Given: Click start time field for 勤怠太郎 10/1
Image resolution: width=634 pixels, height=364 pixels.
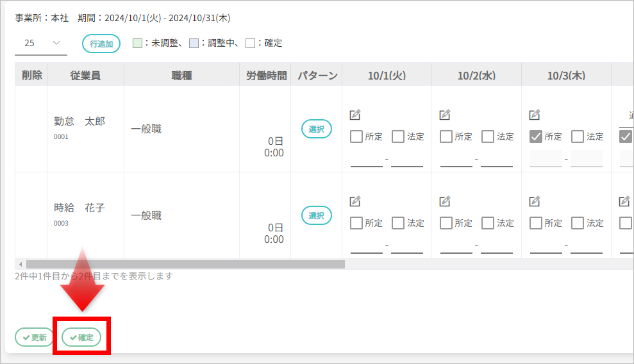Looking at the screenshot, I should (x=367, y=159).
